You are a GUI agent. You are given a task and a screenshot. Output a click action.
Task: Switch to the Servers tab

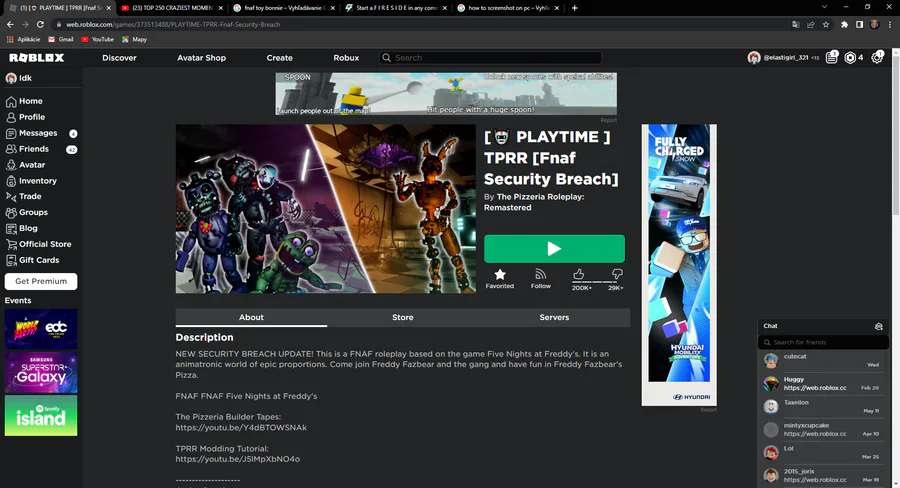point(554,317)
